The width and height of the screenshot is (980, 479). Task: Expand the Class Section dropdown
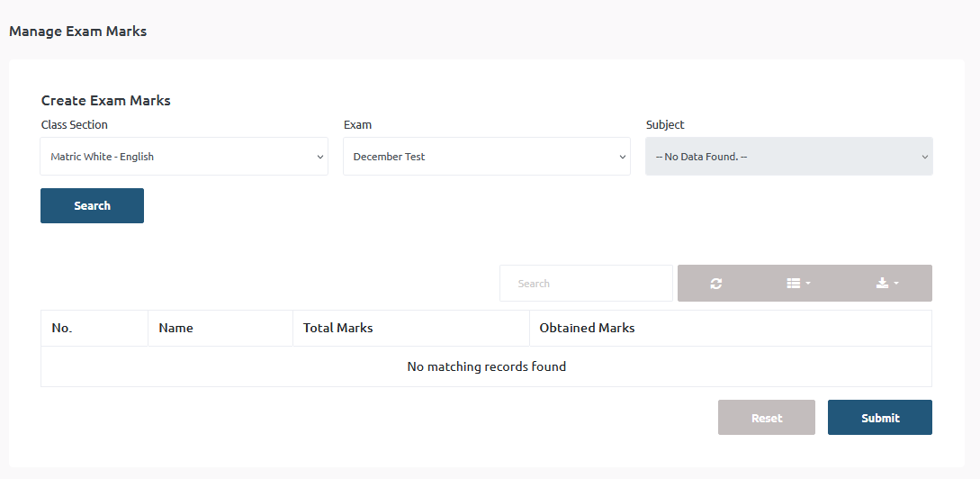(184, 157)
